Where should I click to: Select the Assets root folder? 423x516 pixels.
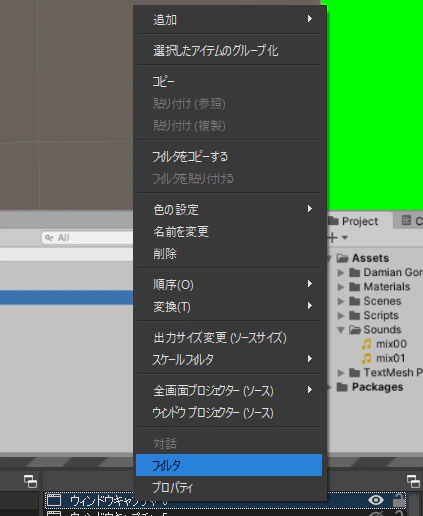pyautogui.click(x=370, y=258)
